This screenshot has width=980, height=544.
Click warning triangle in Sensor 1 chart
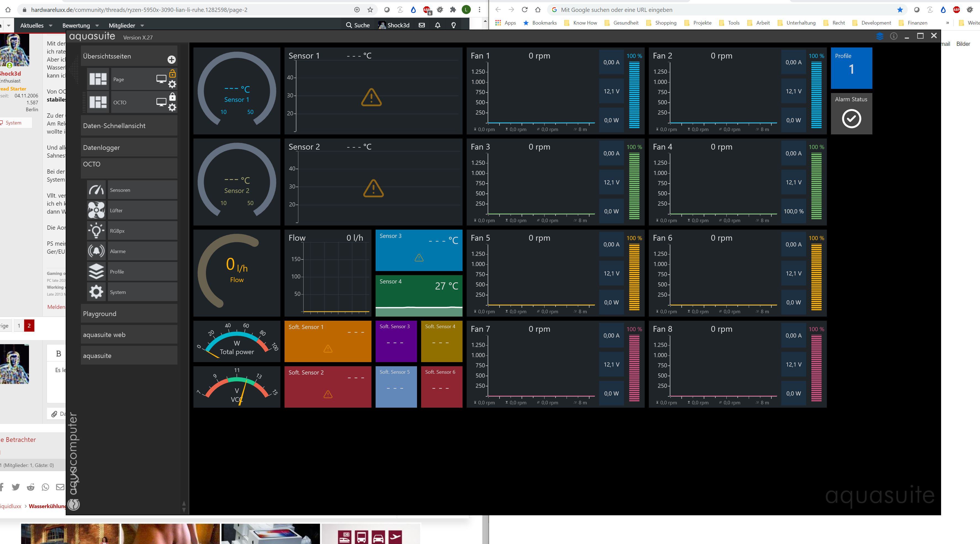tap(371, 97)
